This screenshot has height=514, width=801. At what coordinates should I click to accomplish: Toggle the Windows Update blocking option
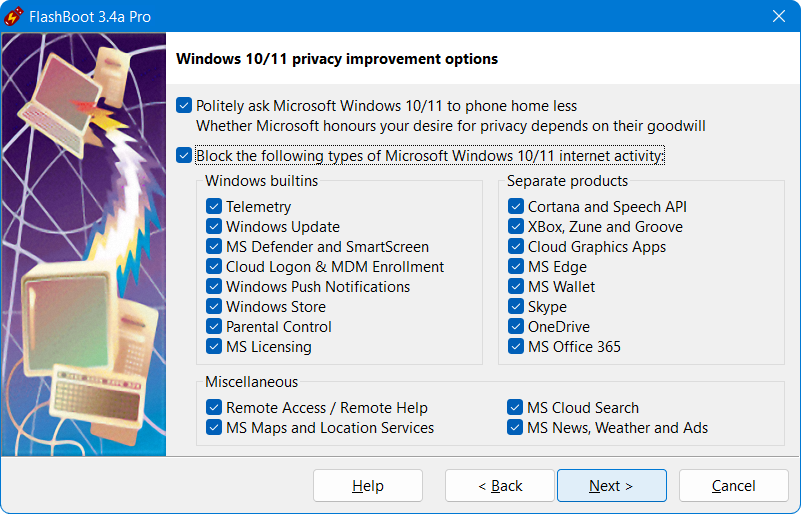click(x=214, y=227)
